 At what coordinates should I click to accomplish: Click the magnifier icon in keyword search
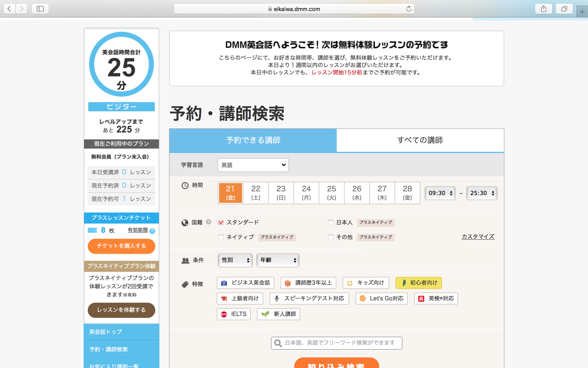[x=278, y=343]
